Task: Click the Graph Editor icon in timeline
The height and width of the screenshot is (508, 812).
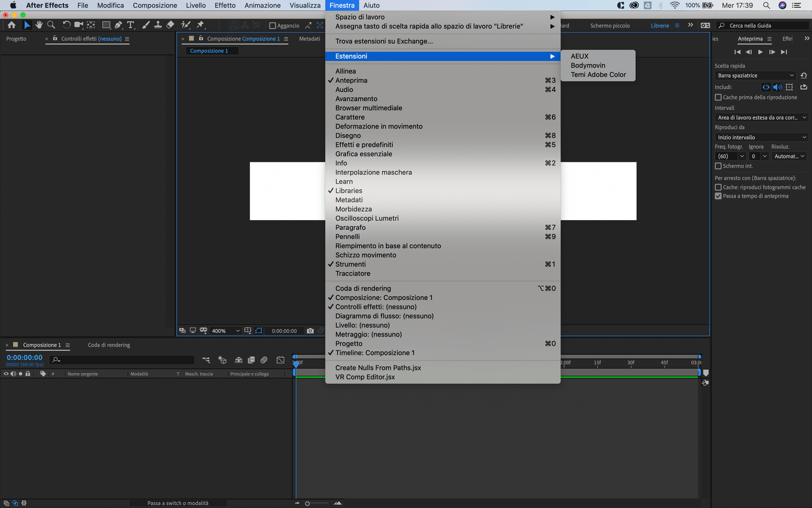Action: tap(281, 360)
